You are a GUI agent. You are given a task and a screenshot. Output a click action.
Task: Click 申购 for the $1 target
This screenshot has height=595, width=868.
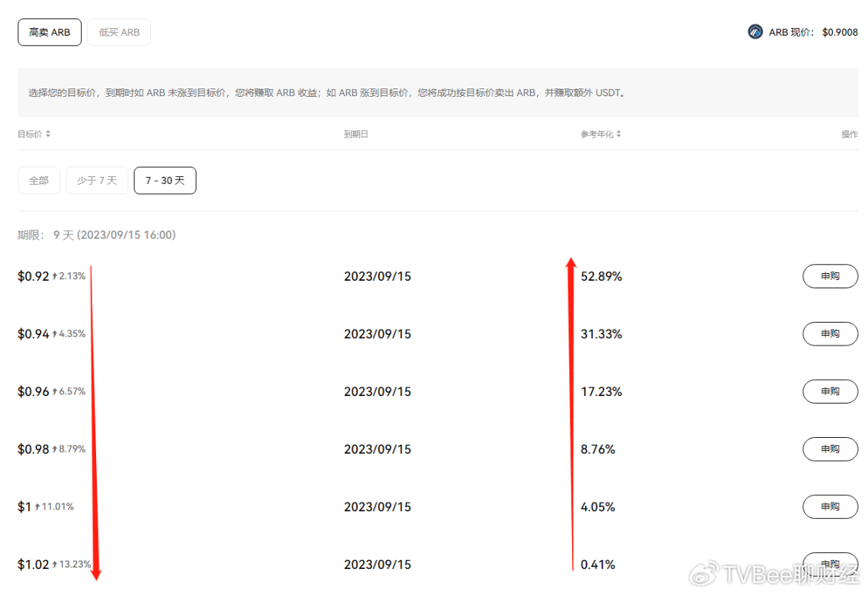point(830,507)
